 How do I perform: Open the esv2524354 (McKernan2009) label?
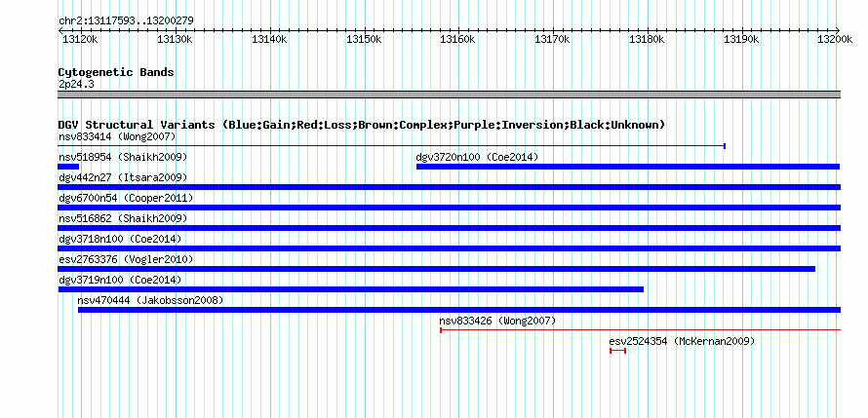tap(682, 341)
